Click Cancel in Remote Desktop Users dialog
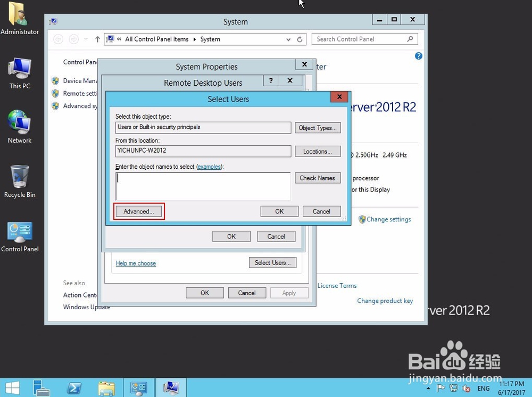The image size is (532, 397). pyautogui.click(x=276, y=236)
